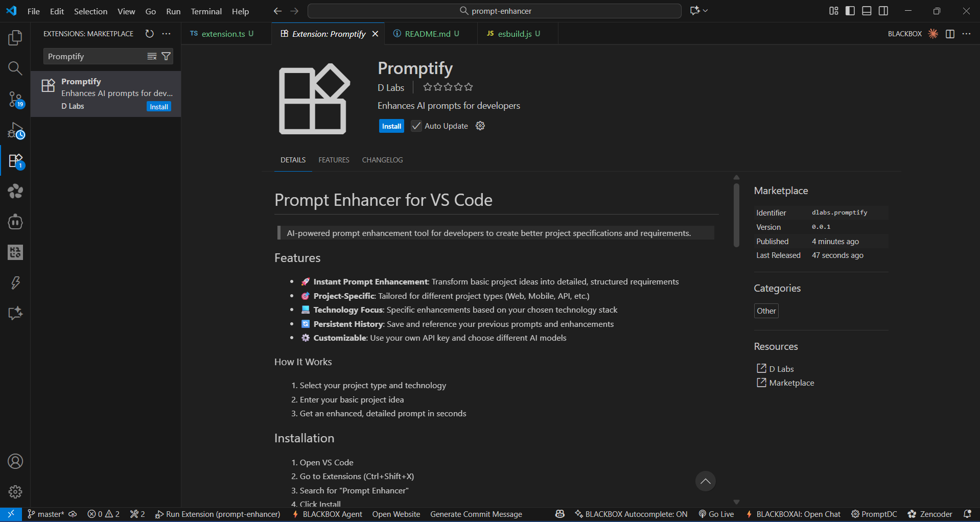Click the Split Editor icon top right
The height and width of the screenshot is (522, 980).
coord(950,34)
